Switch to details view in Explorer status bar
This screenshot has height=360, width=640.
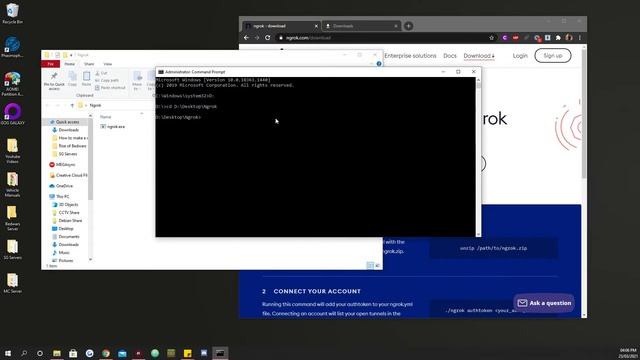pyautogui.click(x=370, y=266)
